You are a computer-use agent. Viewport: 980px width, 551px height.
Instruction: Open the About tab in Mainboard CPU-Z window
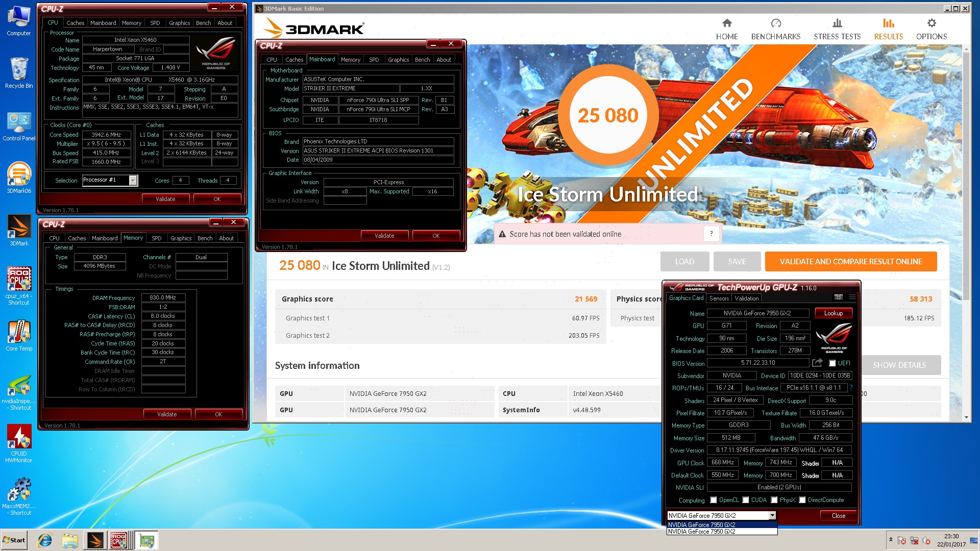point(444,60)
